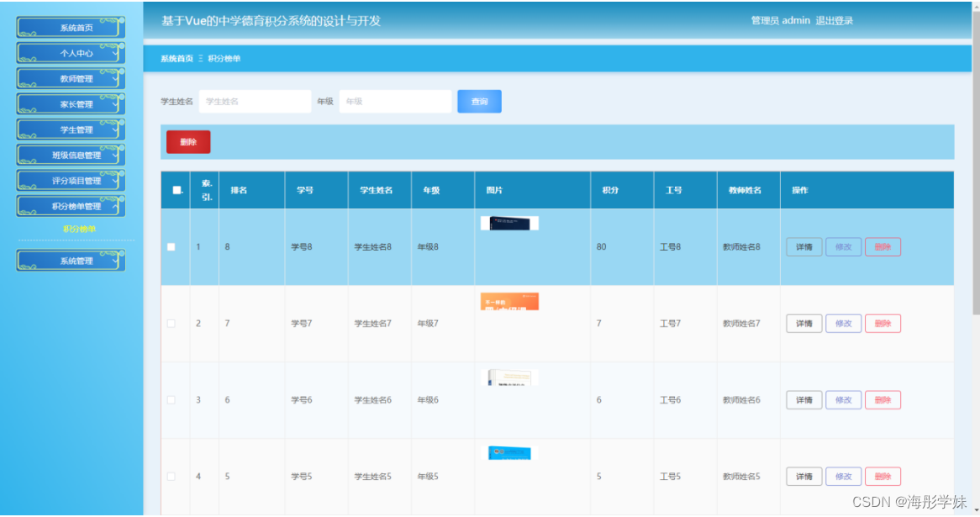
Task: Click the red 删除 batch delete button
Action: tap(187, 141)
